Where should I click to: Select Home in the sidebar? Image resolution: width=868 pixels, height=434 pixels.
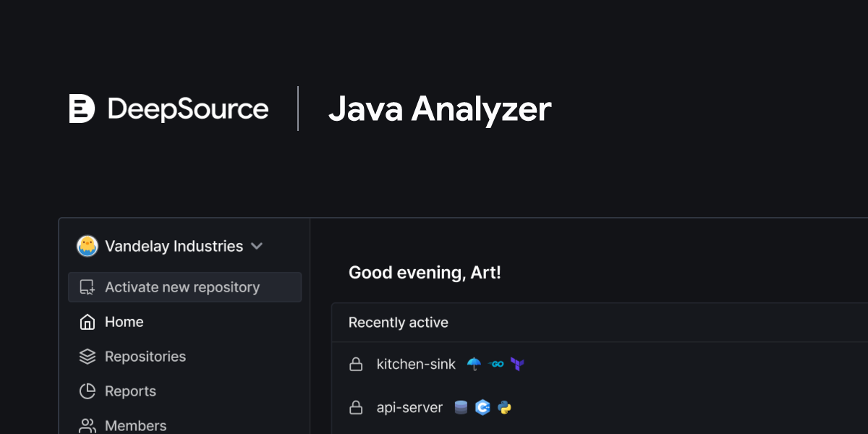(124, 321)
